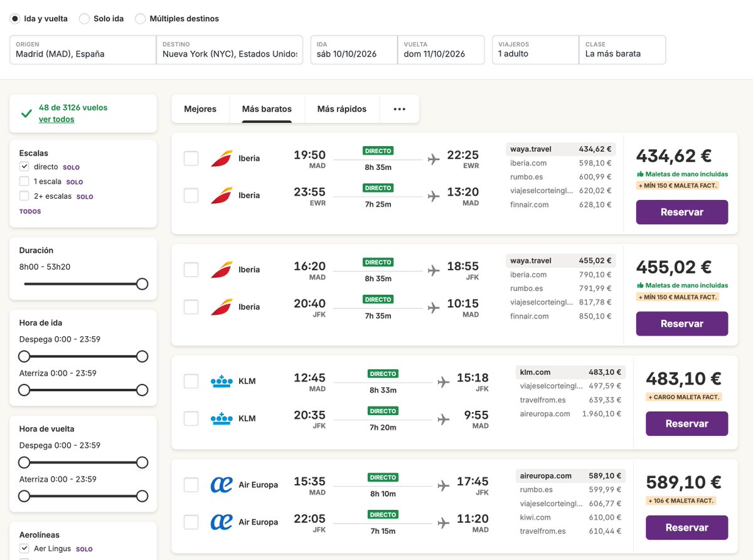753x560 pixels.
Task: Click ver todos link
Action: 56,119
